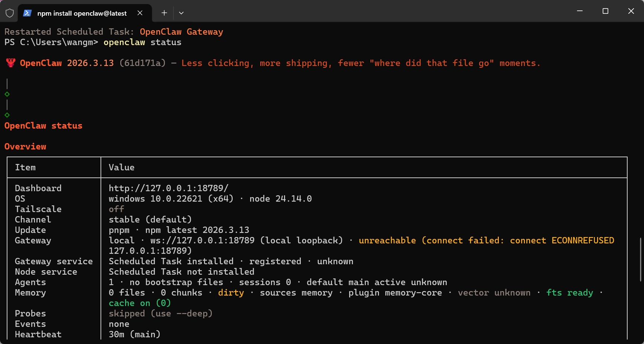Close the "npm install openclaw@latest" tab
Screen dimensions: 644x344
pos(140,13)
